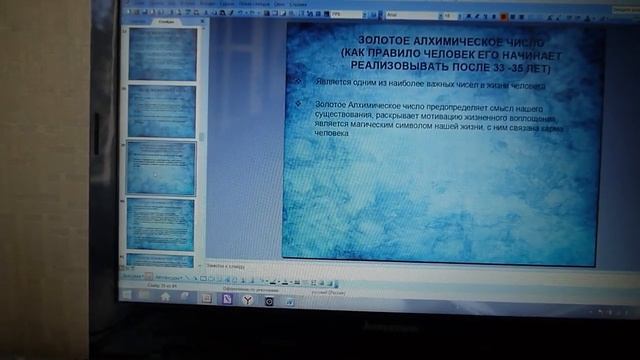Open the zoom percentage dropdown
The height and width of the screenshot is (360, 640).
(x=365, y=15)
